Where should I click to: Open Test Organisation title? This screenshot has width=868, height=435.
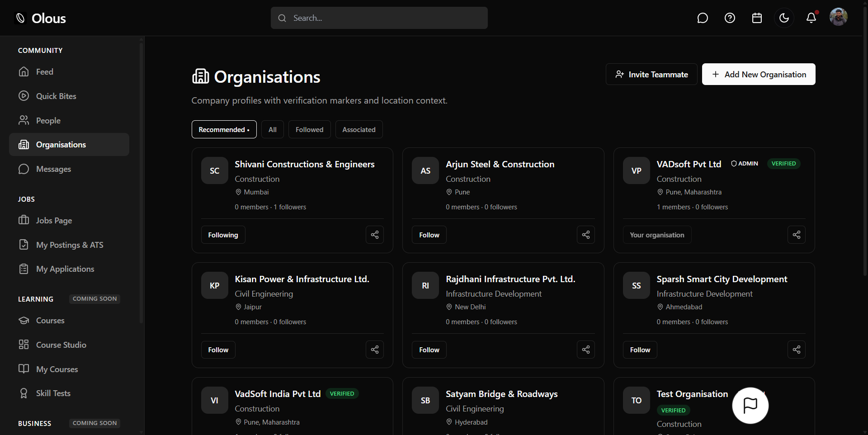coord(692,394)
